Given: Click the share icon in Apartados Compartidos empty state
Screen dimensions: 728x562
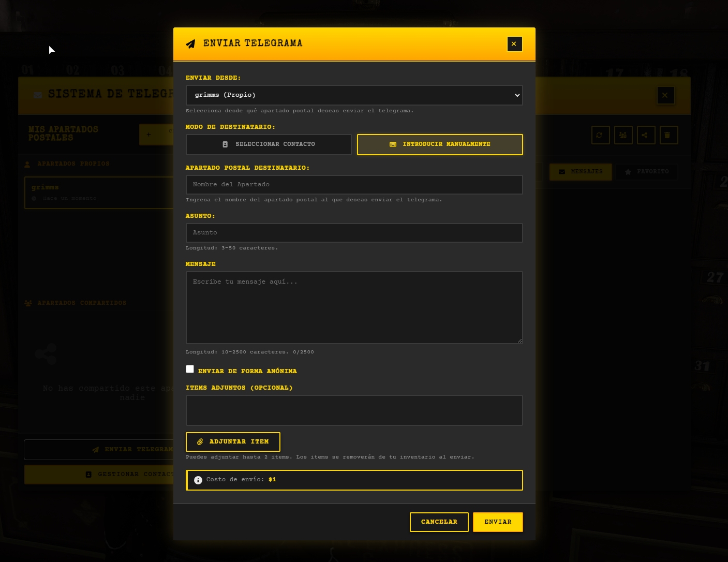Looking at the screenshot, I should [x=46, y=354].
